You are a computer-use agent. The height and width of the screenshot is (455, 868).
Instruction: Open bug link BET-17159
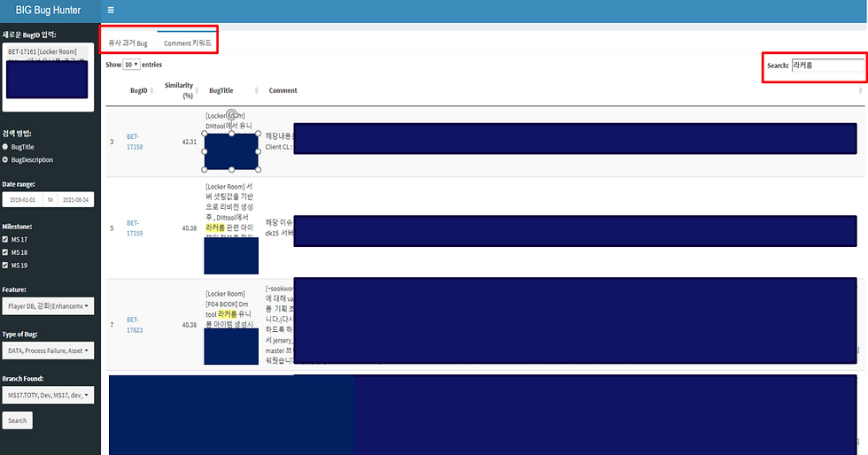tap(135, 228)
